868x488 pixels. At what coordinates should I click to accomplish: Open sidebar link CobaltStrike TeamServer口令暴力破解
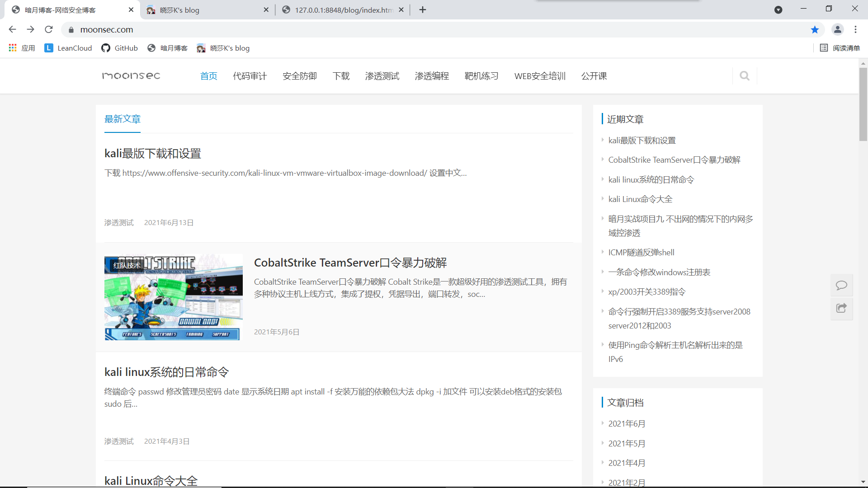click(675, 160)
